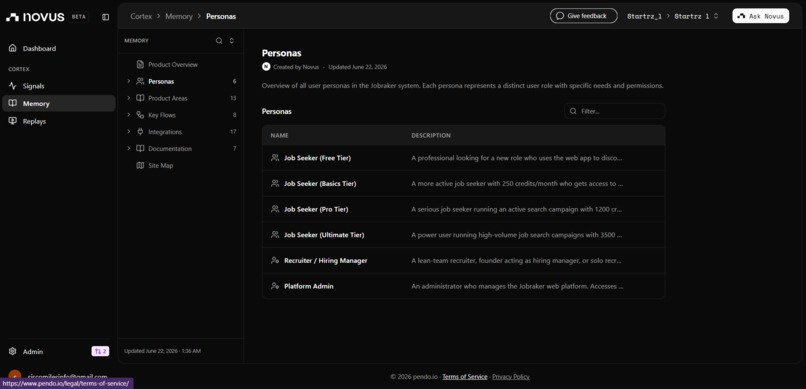Image resolution: width=806 pixels, height=389 pixels.
Task: Click the Dashboard home icon
Action: pyautogui.click(x=13, y=48)
